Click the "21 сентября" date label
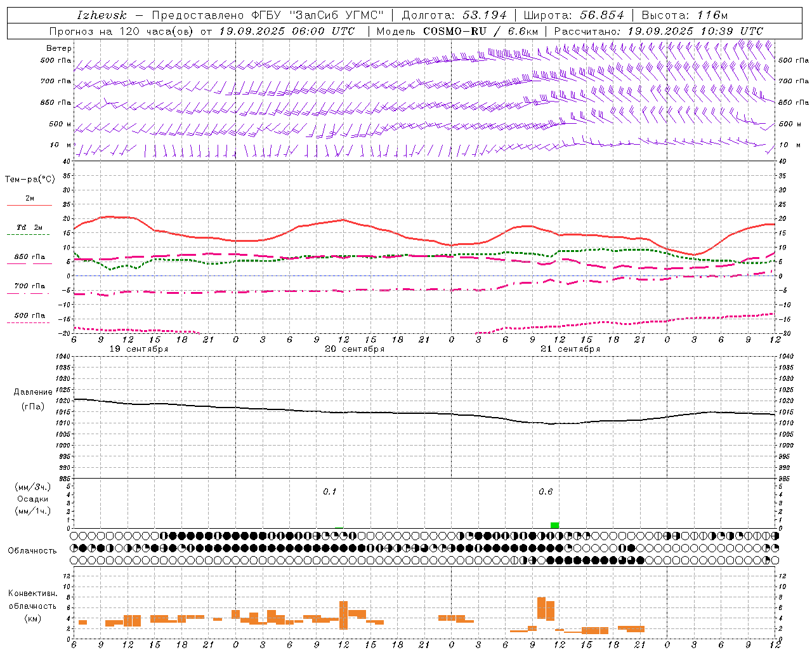The image size is (812, 650). click(x=570, y=349)
